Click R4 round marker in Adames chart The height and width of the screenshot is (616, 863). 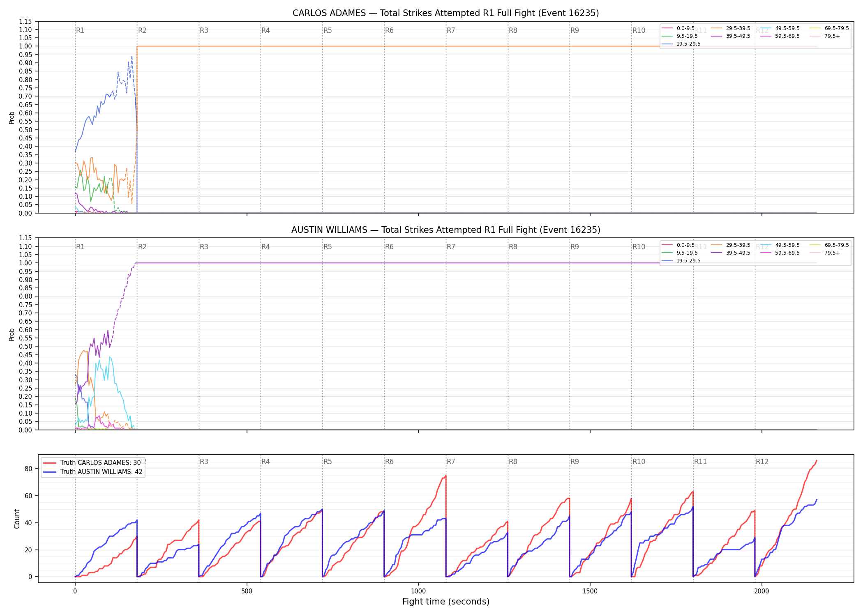pyautogui.click(x=265, y=30)
